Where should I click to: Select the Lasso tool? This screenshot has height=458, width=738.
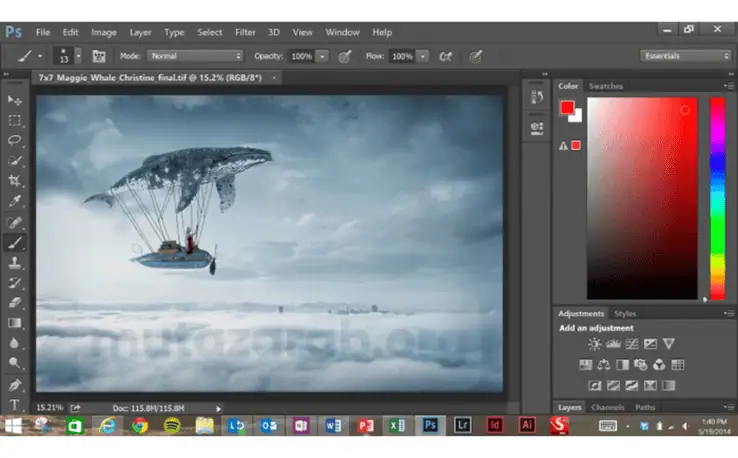coord(15,140)
